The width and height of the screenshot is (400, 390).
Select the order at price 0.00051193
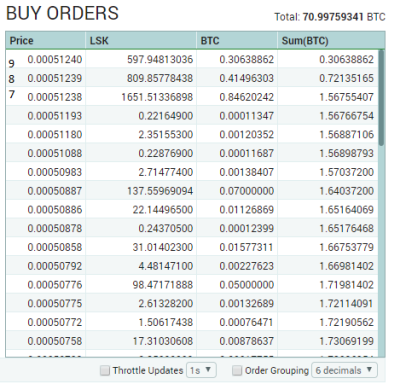[x=192, y=116]
